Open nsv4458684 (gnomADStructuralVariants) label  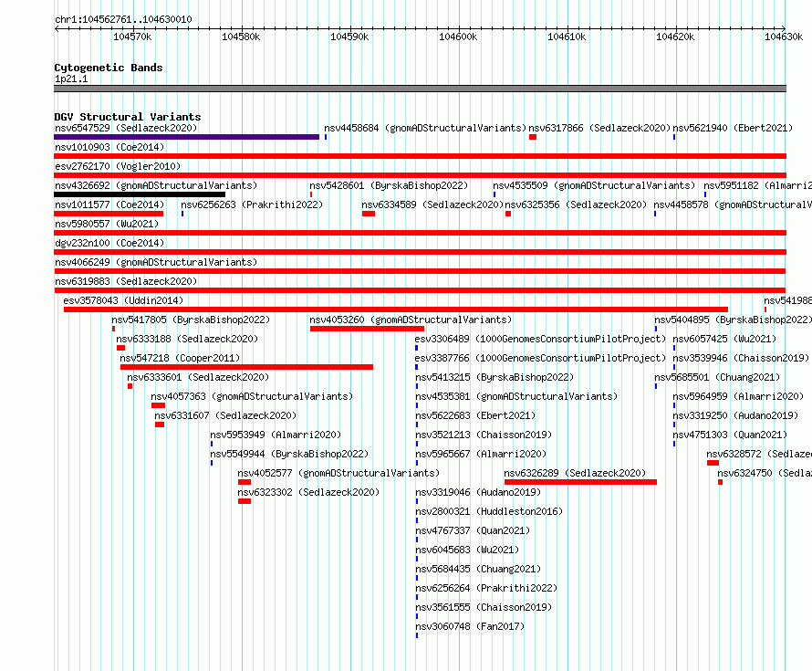click(425, 128)
